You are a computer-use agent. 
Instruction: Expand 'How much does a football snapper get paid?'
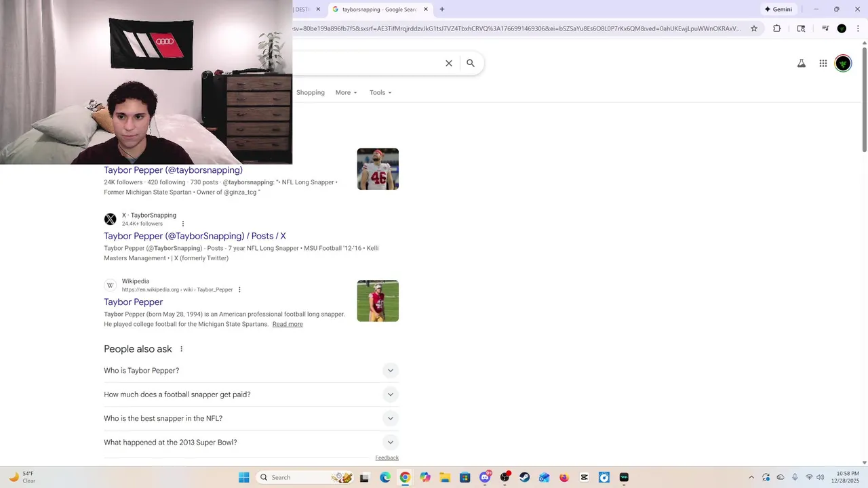251,394
